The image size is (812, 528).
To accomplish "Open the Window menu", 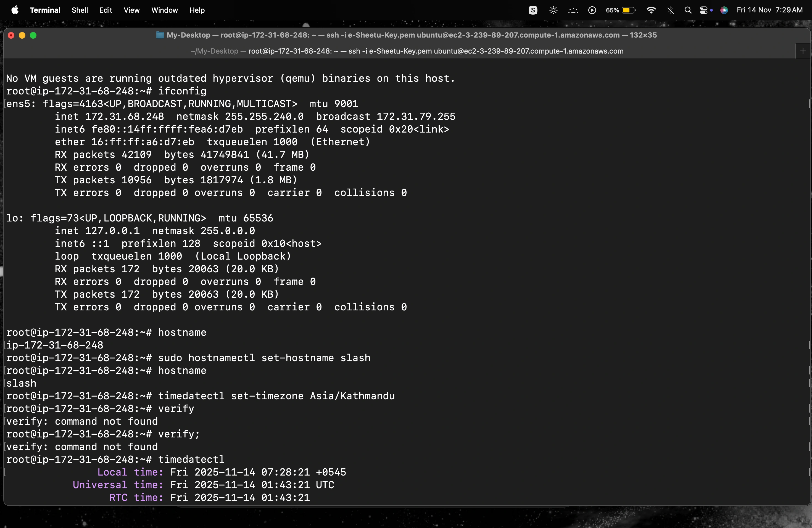I will (x=164, y=10).
